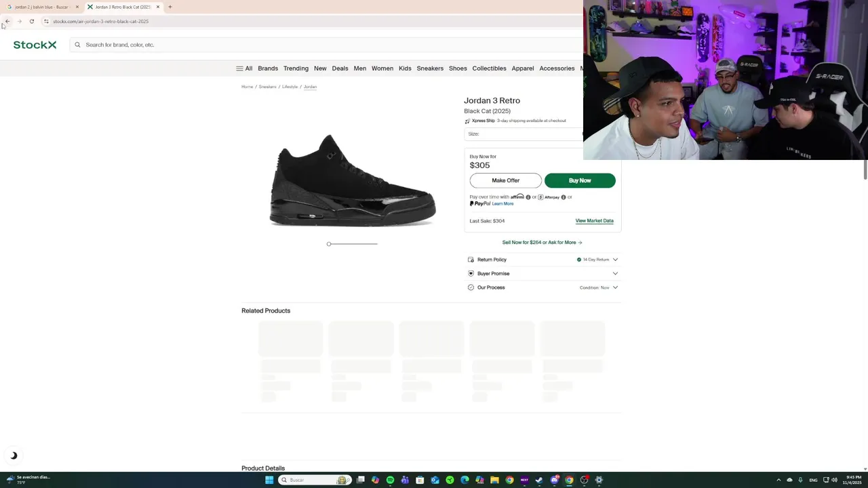Click the search magnifier icon on StockX

click(77, 45)
